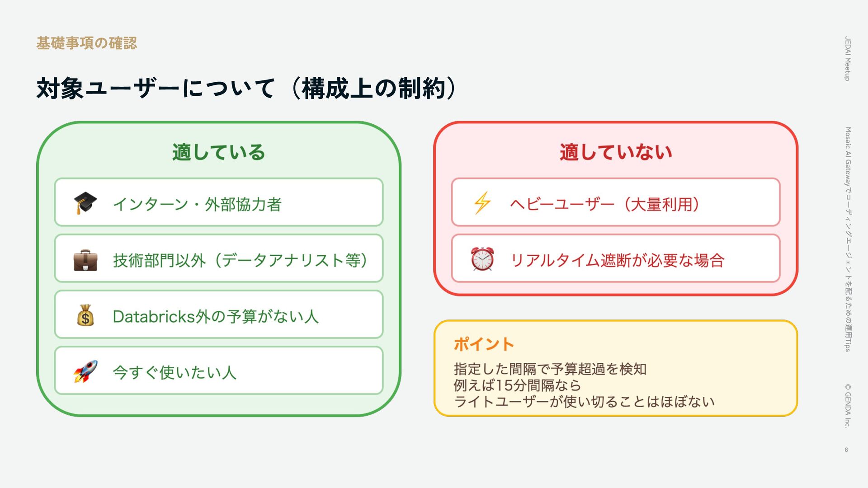Click the money bag icon
The image size is (868, 488).
point(85,315)
